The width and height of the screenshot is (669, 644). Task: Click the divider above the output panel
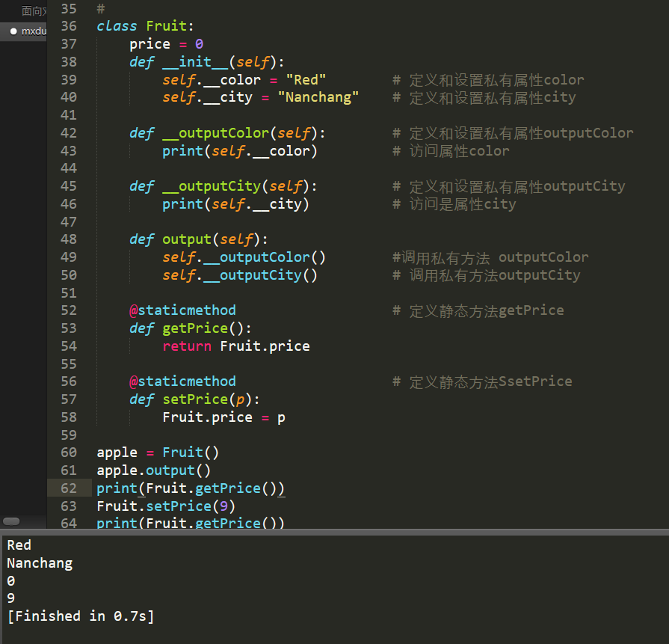334,531
